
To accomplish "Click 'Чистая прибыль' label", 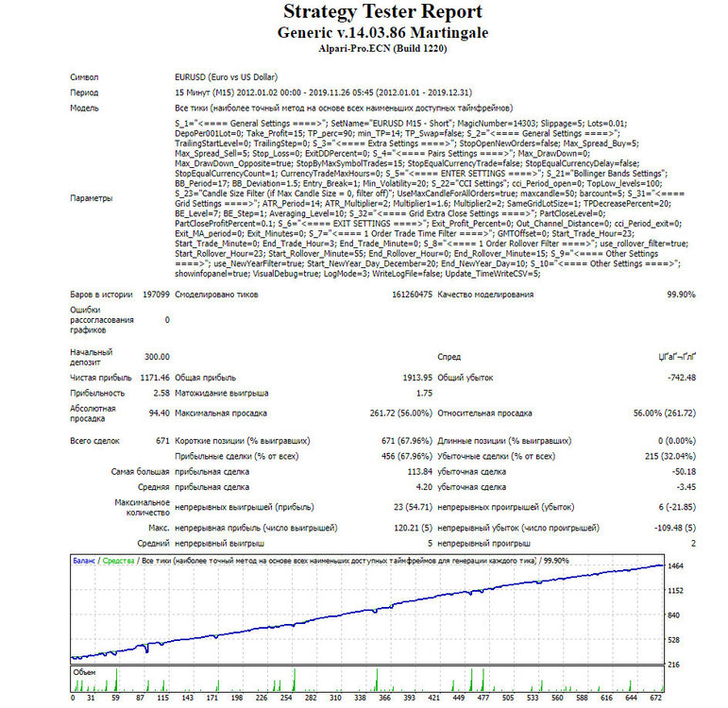I will (101, 378).
